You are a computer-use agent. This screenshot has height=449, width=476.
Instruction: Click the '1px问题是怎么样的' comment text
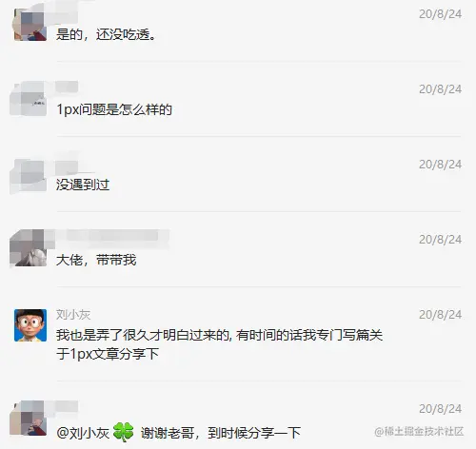(x=114, y=109)
